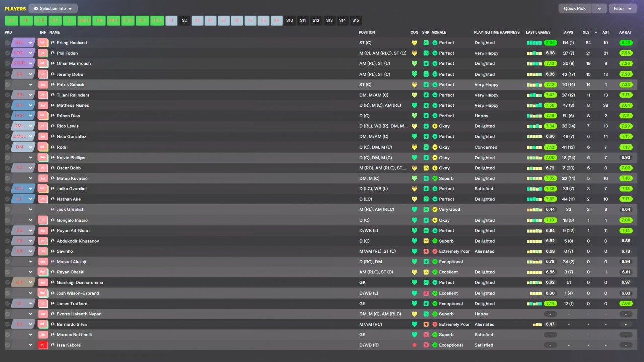Viewport: 644px width, 362px height.
Task: Click the player name Sverre Halseth Nypan
Action: pos(79,314)
